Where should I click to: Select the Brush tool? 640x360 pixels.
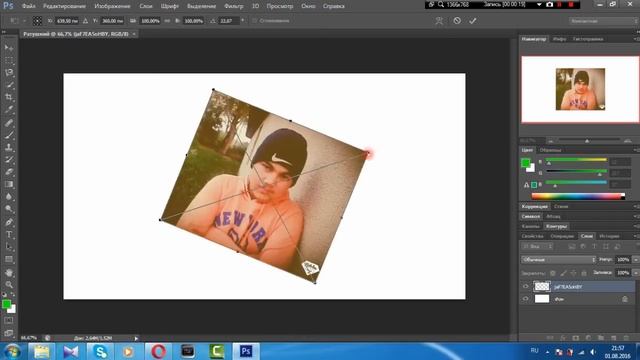(9, 135)
